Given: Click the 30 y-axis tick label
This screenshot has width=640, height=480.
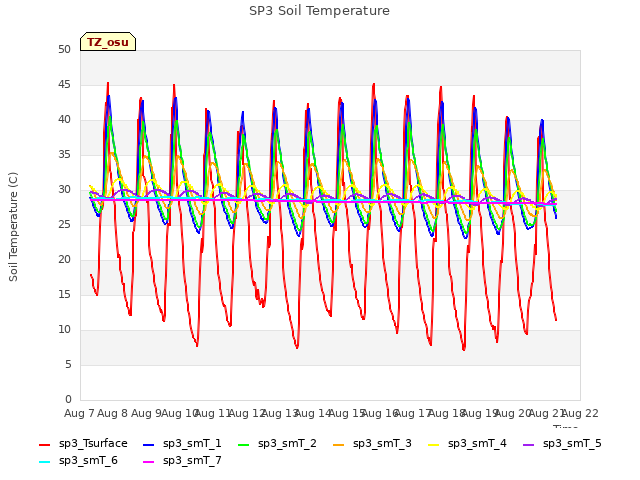Looking at the screenshot, I should [64, 189].
